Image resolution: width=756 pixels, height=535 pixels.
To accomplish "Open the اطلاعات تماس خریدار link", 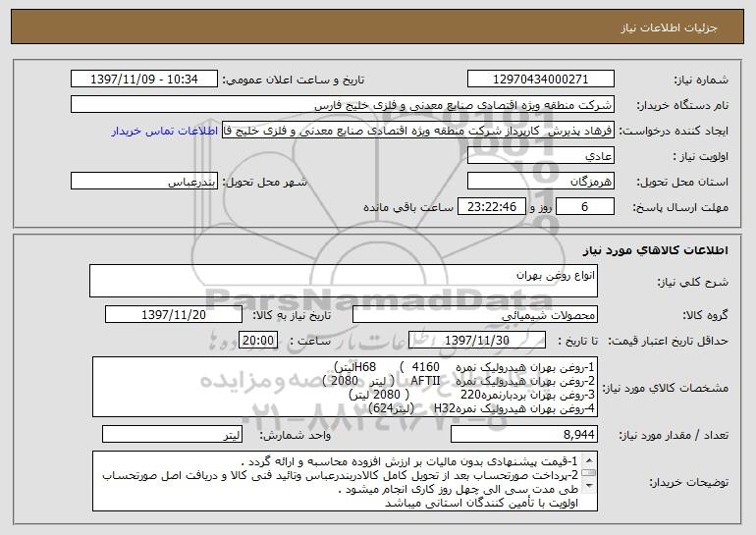I will (x=164, y=132).
